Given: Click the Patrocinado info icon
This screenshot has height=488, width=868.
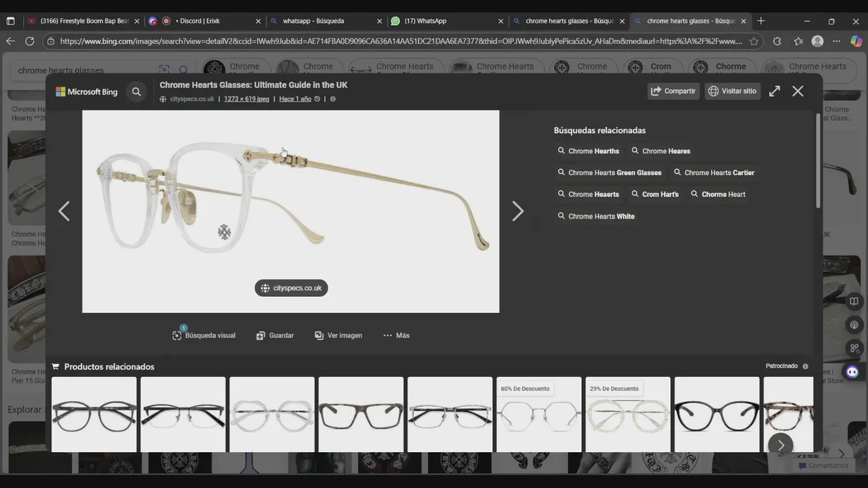Looking at the screenshot, I should pyautogui.click(x=806, y=366).
